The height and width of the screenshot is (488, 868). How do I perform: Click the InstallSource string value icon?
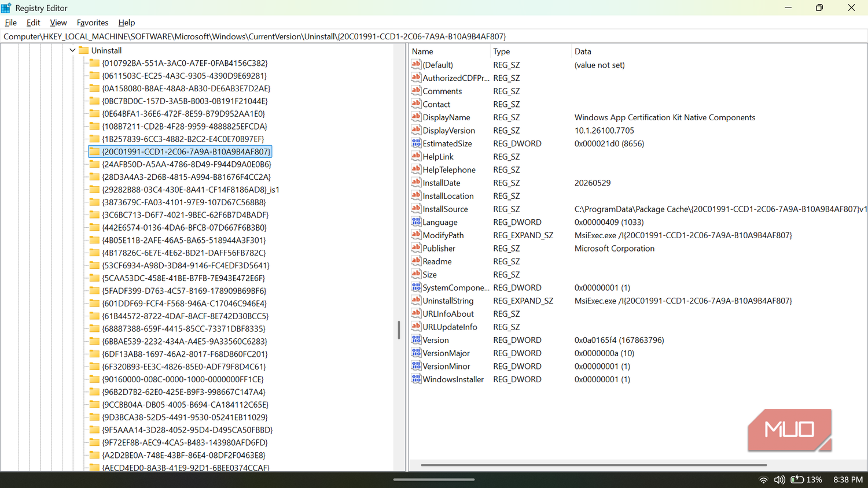click(416, 208)
